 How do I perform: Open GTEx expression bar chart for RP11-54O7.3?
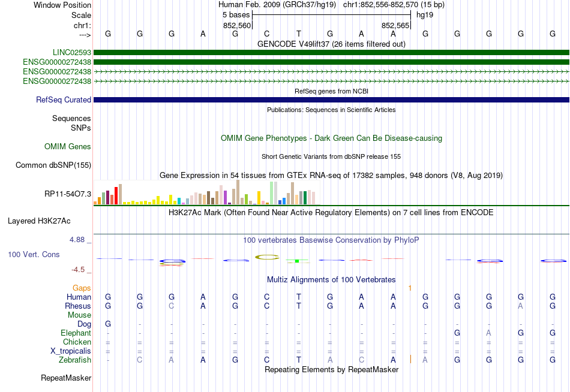[x=206, y=192]
